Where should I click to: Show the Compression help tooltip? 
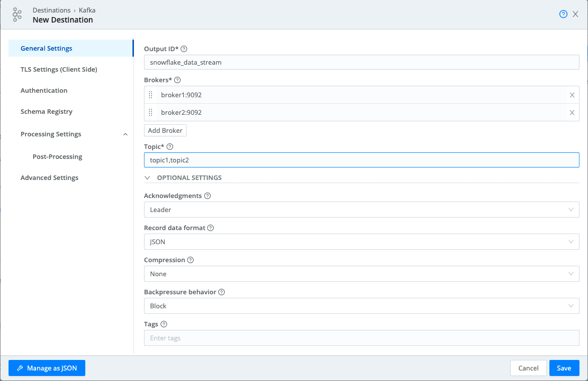click(191, 260)
